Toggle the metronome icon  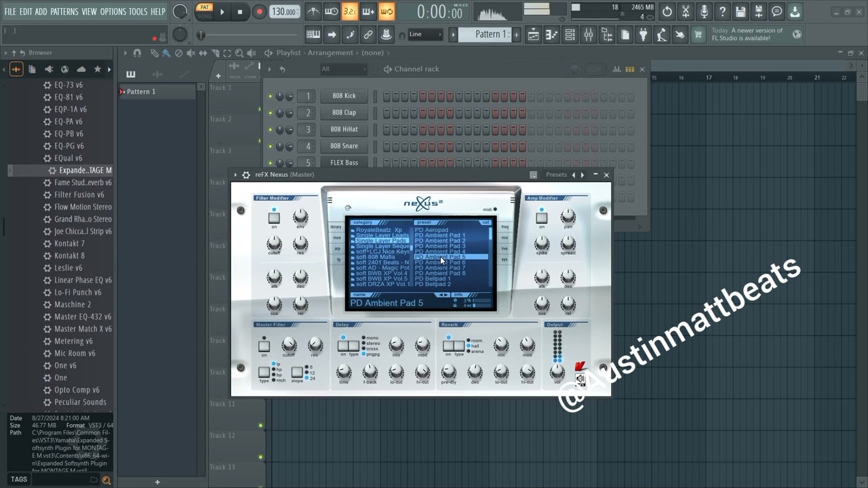(x=313, y=12)
